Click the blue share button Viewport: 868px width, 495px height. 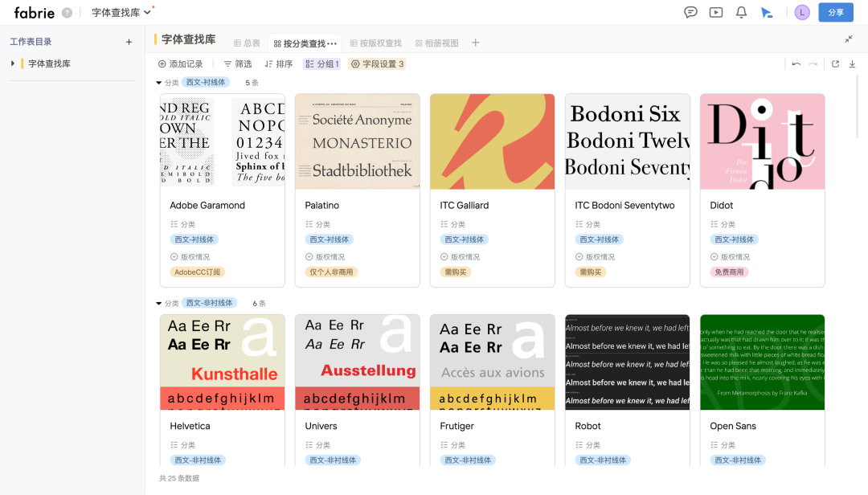(x=835, y=12)
